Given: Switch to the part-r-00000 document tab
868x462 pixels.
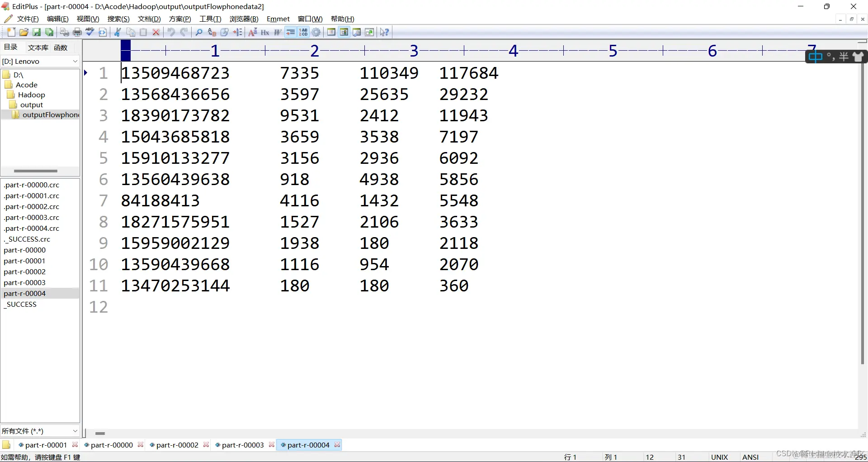Looking at the screenshot, I should pos(112,445).
